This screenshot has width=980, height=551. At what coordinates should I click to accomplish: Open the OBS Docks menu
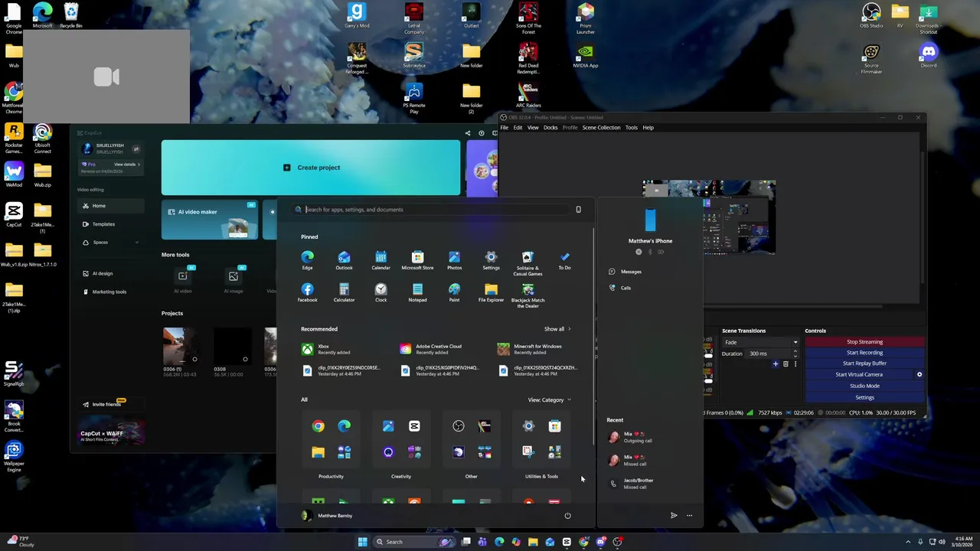click(550, 128)
